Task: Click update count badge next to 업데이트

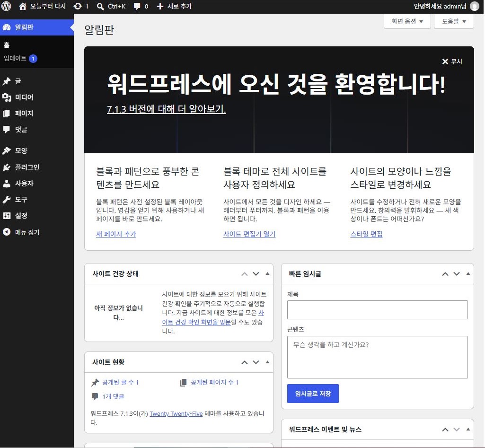Action: tap(33, 59)
